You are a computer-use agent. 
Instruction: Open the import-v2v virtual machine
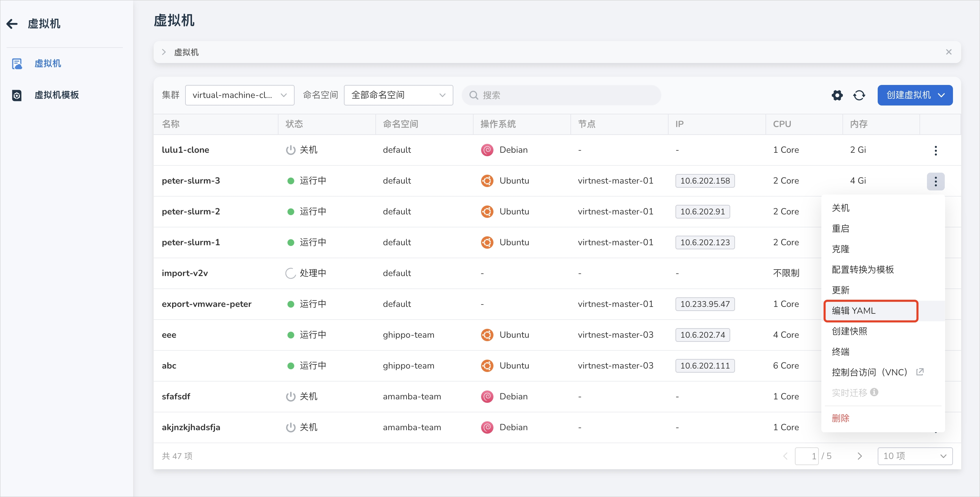(x=184, y=273)
